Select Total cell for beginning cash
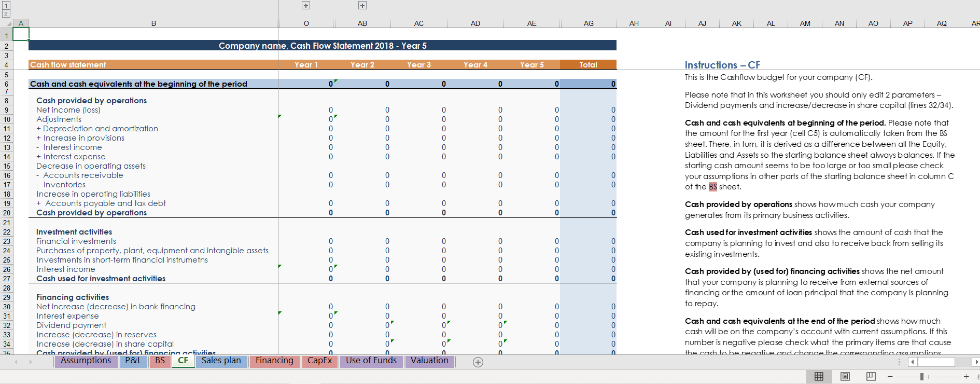 click(588, 84)
